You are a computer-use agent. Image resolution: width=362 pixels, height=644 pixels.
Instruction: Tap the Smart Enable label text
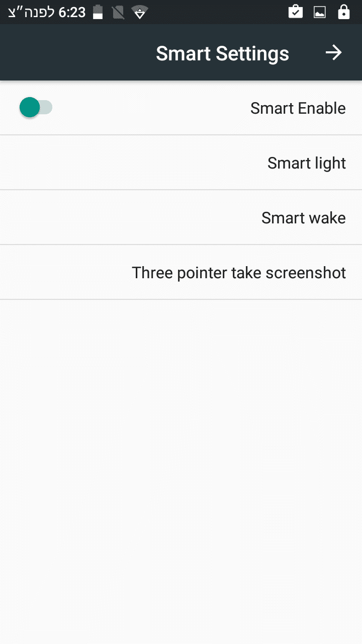[x=298, y=108]
